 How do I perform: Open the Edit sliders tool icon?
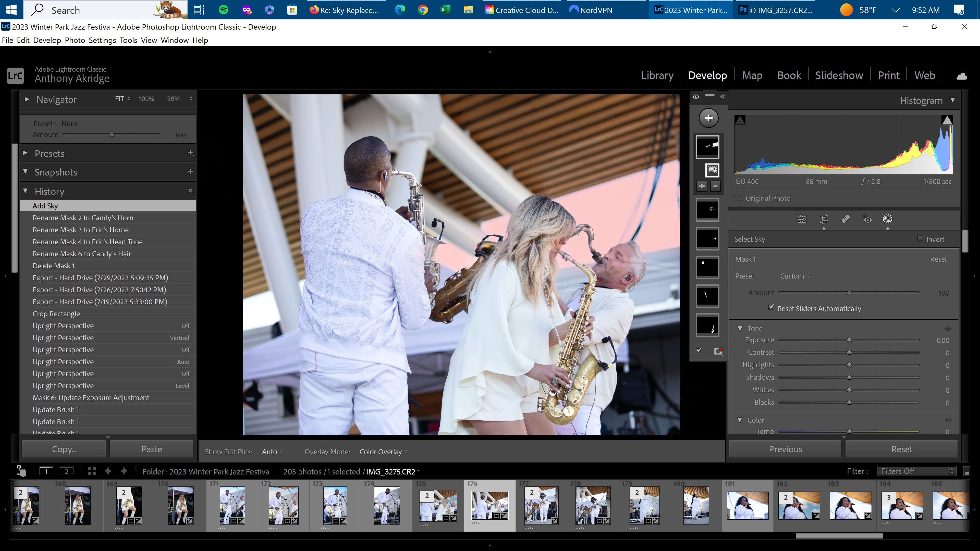pos(802,219)
